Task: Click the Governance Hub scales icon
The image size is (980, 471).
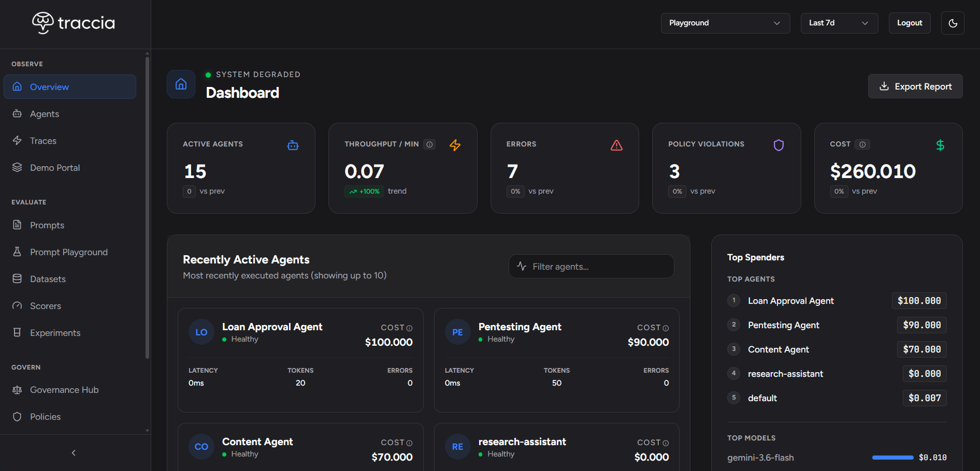Action: pyautogui.click(x=17, y=390)
